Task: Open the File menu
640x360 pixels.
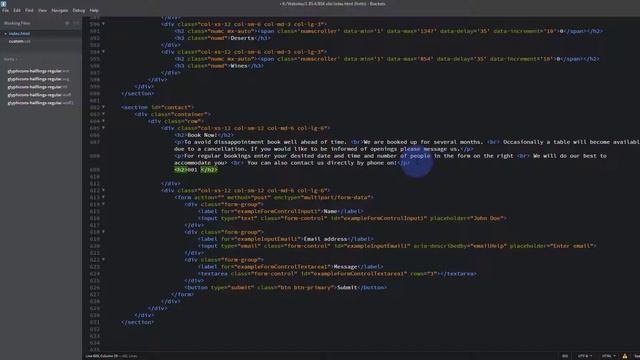Action: [x=5, y=10]
